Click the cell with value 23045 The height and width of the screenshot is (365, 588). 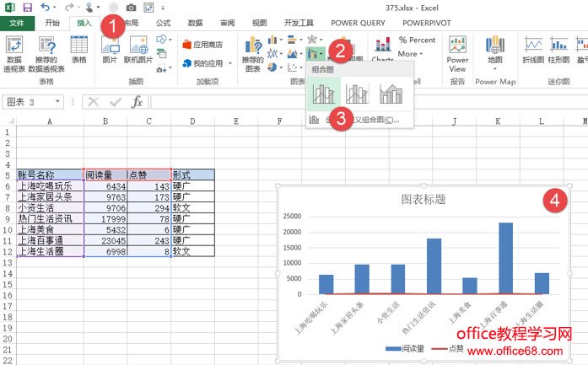pos(105,240)
